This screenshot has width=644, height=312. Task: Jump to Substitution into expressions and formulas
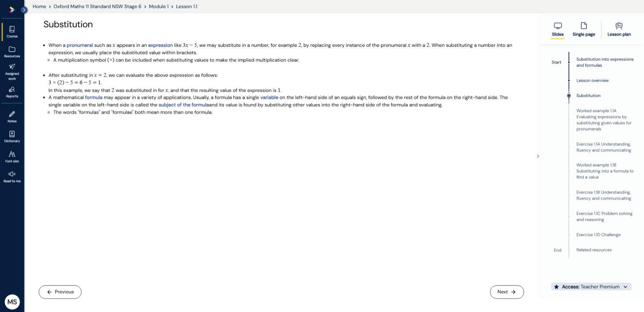point(605,62)
